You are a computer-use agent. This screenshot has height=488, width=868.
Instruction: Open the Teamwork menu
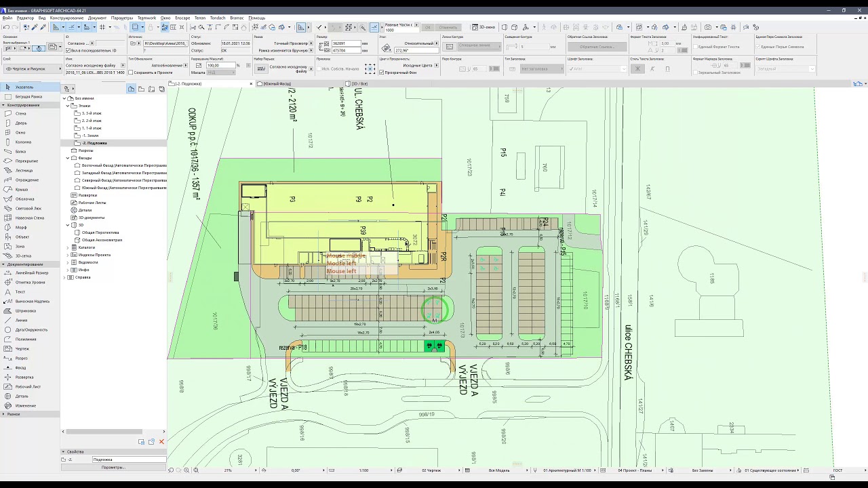(146, 18)
